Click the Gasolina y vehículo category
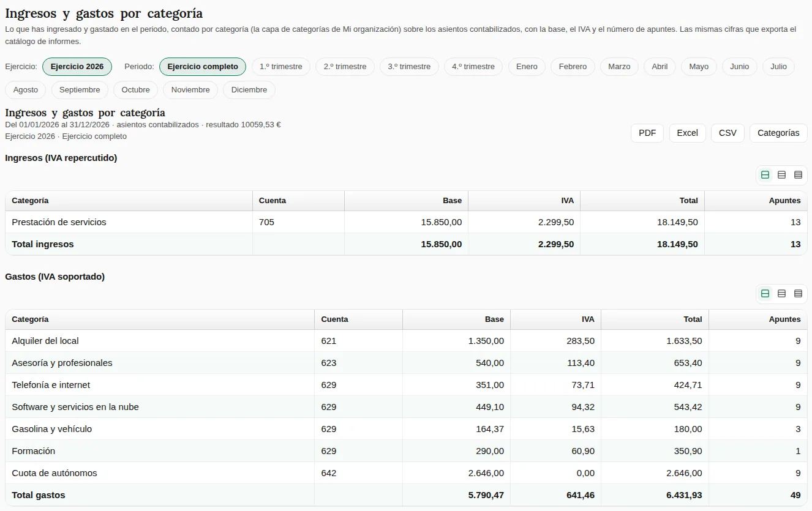Viewport: 812px width, 511px height. point(52,429)
